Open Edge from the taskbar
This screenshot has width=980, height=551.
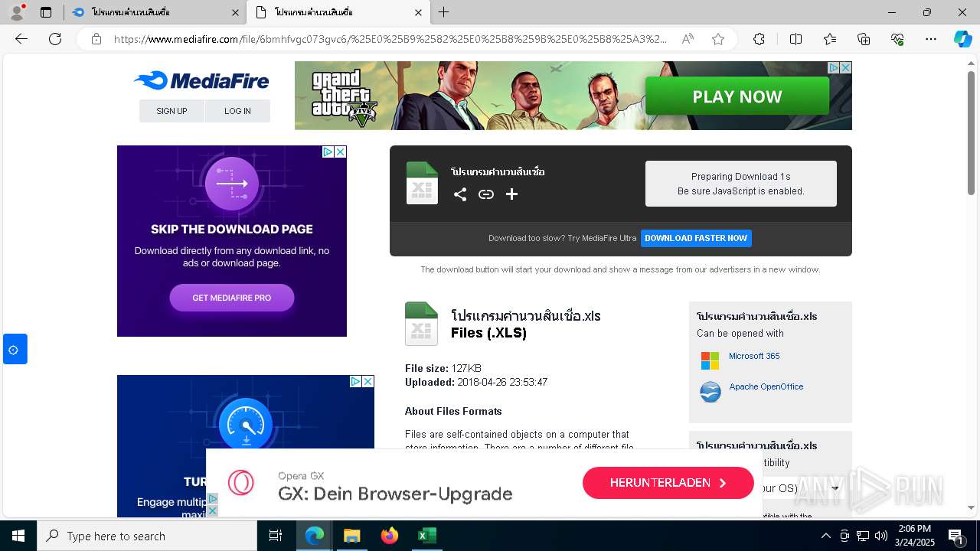[x=315, y=536]
